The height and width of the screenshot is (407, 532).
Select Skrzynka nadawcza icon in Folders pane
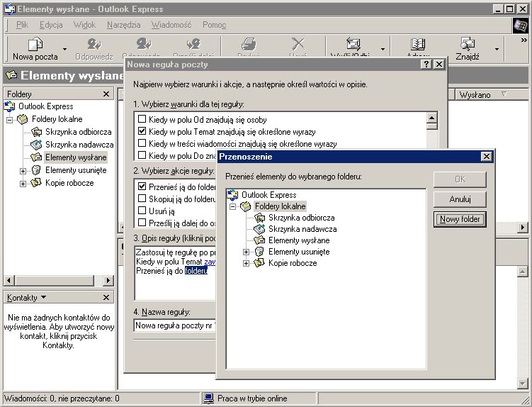tap(36, 145)
